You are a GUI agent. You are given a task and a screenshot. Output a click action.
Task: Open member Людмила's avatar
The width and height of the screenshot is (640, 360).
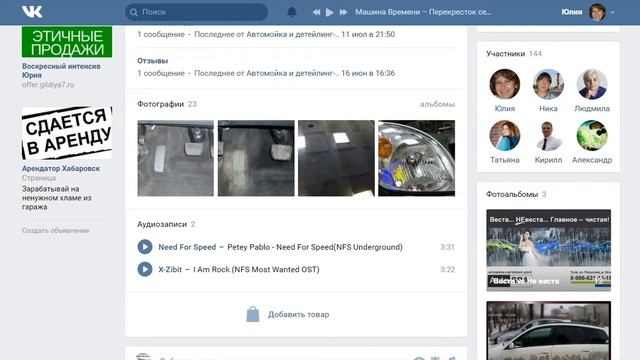[x=592, y=84]
